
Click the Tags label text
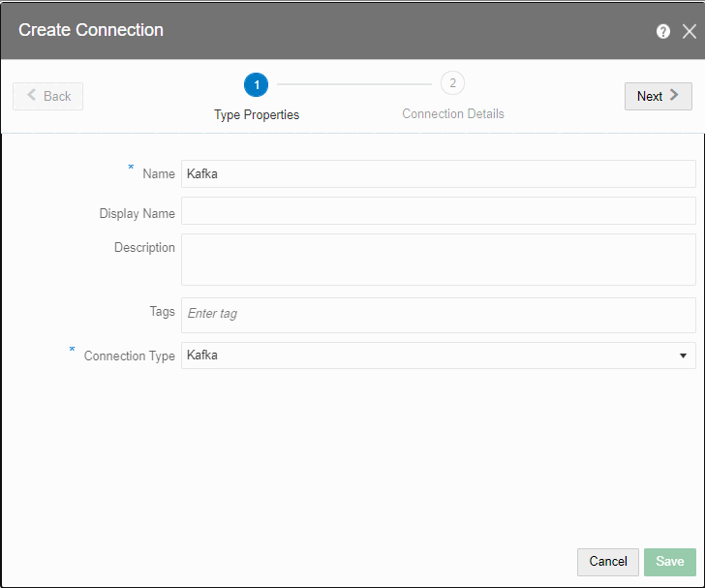point(162,312)
